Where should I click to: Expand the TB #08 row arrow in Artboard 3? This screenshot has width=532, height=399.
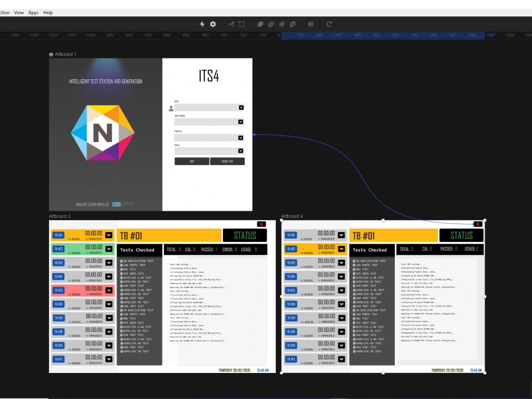point(109,332)
